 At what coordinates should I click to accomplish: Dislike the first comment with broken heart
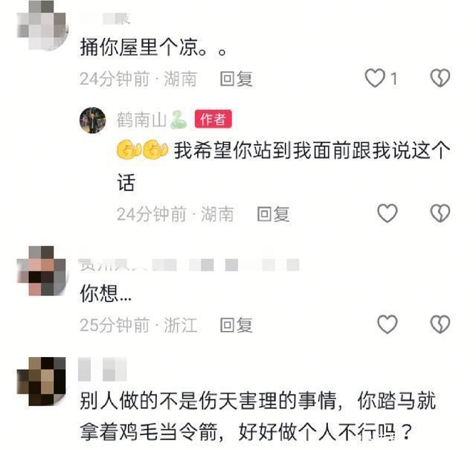tap(440, 78)
